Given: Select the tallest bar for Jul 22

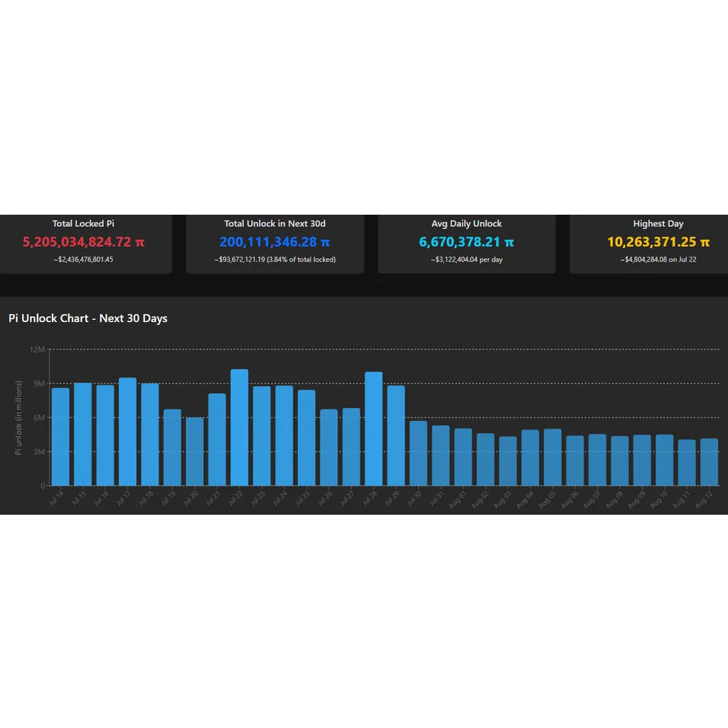Looking at the screenshot, I should 239,427.
